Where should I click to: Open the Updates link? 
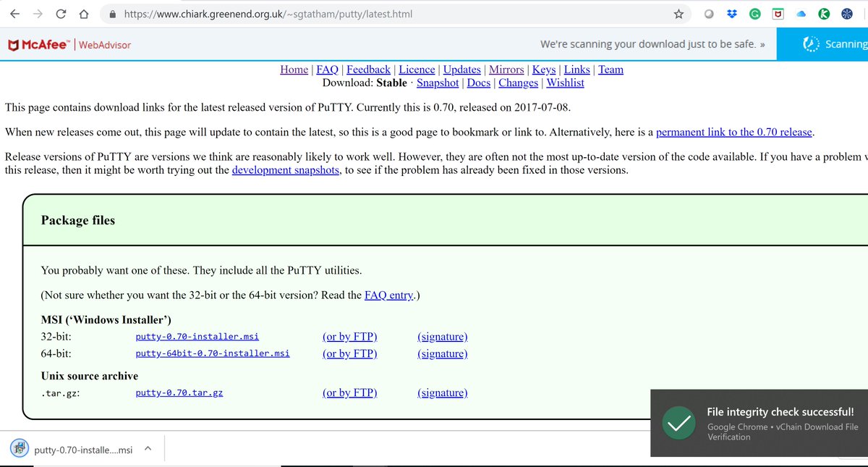[x=461, y=70]
